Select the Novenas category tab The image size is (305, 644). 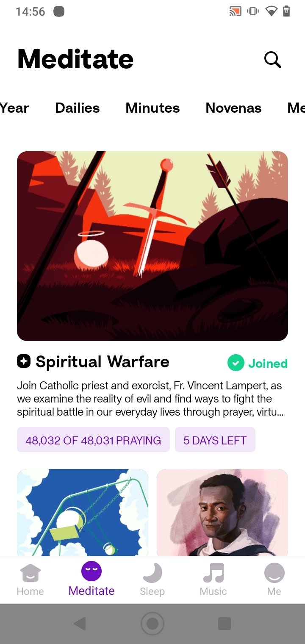[x=233, y=108]
